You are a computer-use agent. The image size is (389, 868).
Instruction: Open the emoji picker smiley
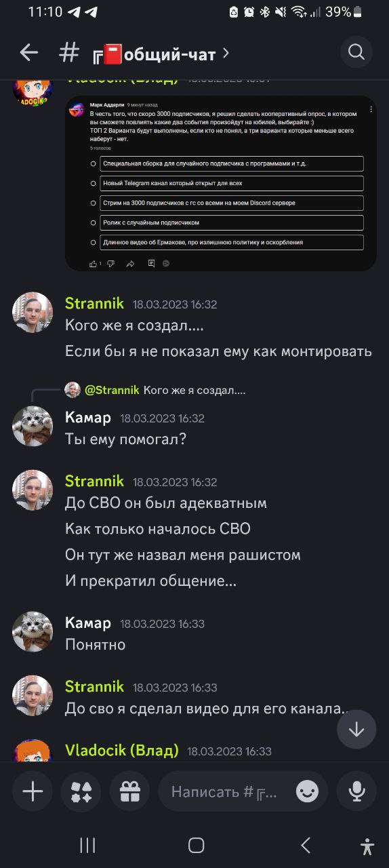point(307,791)
